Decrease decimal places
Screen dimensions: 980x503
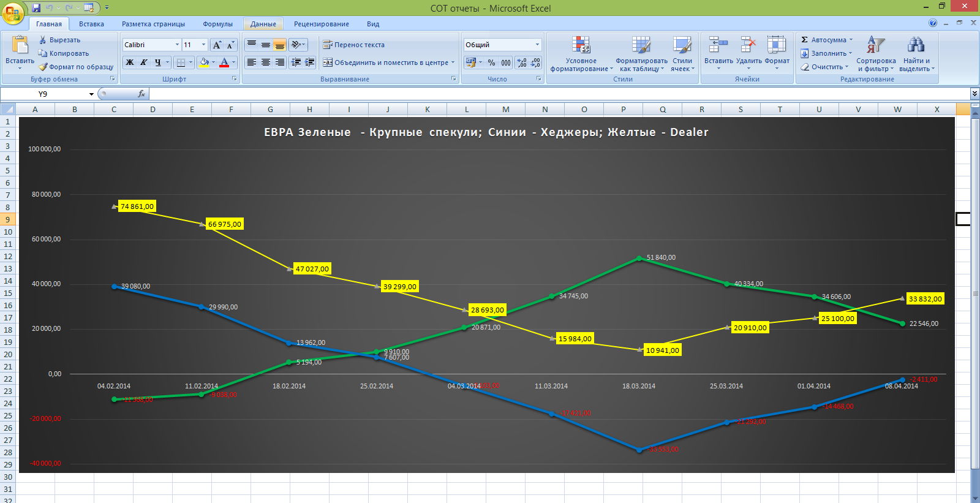click(535, 62)
